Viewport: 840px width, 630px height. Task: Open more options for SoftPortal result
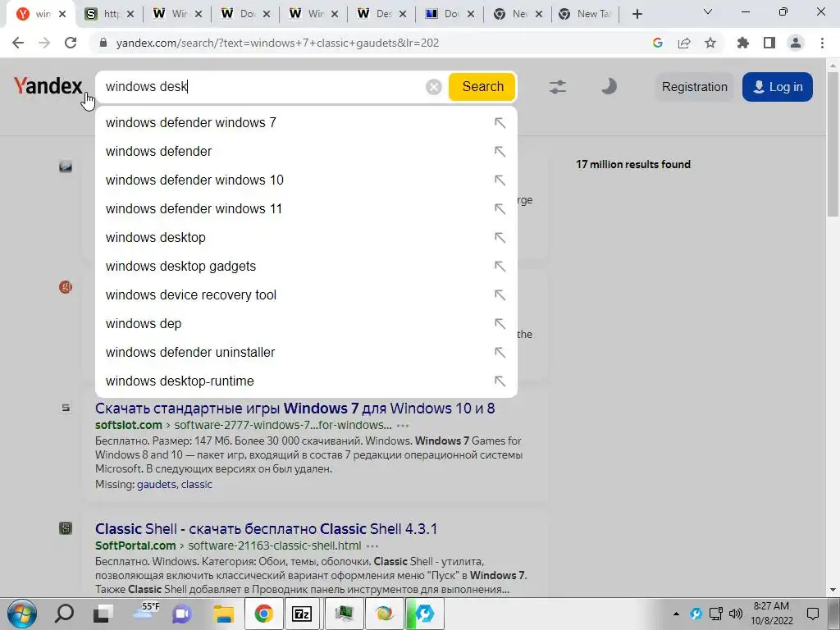[x=372, y=546]
